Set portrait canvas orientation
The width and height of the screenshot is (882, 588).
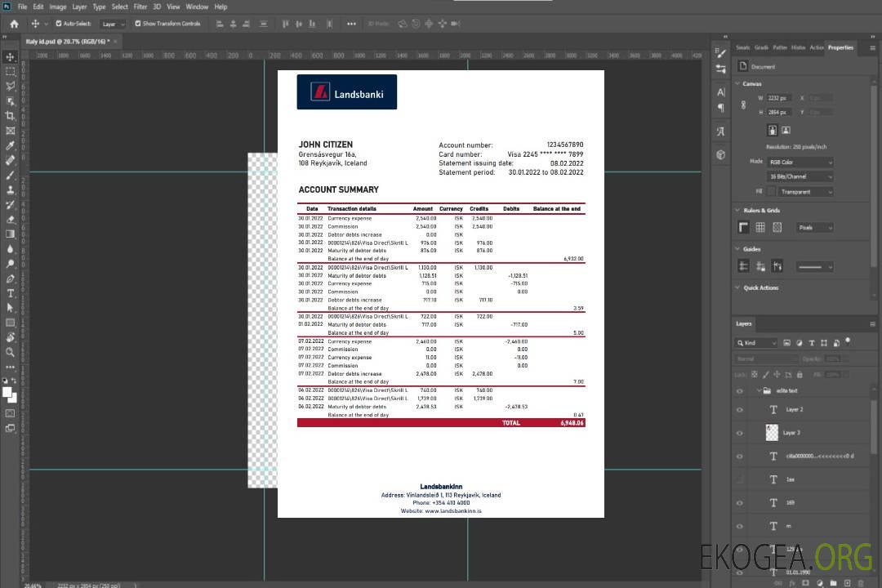(773, 131)
